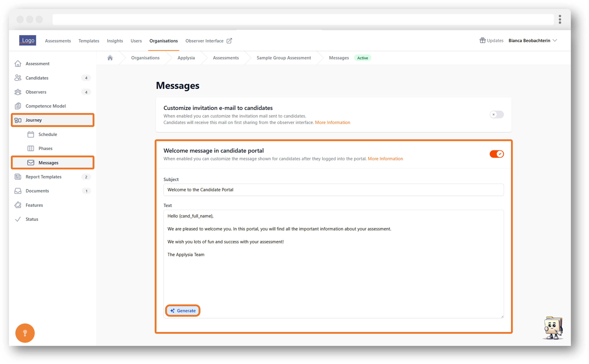Open Phases under Journey
Screen dimensions: 589x364
click(x=52, y=148)
